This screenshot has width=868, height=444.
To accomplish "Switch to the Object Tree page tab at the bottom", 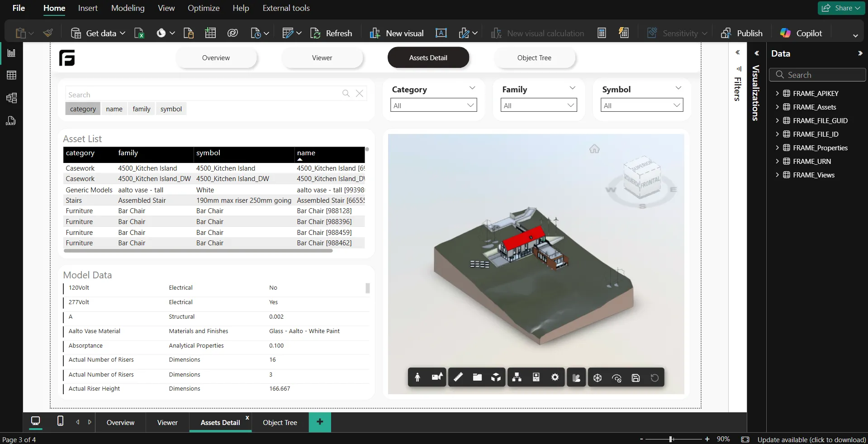I will [x=280, y=422].
